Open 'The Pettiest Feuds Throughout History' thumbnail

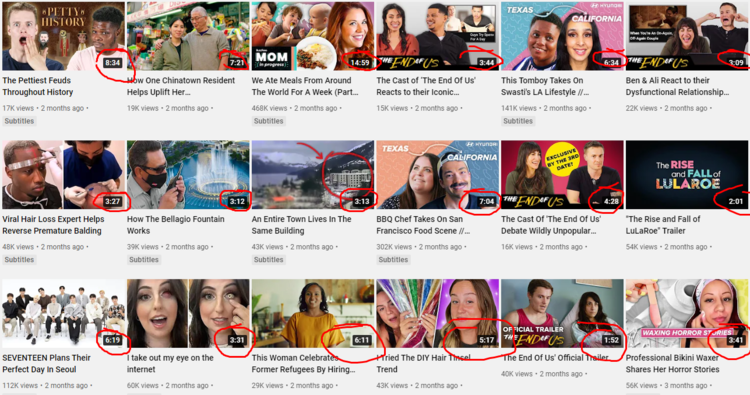[x=63, y=36]
